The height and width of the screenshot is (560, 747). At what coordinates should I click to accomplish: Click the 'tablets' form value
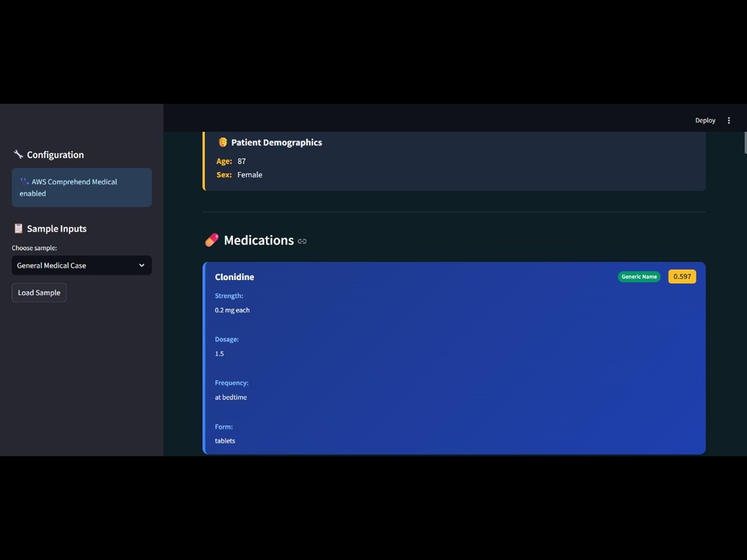tap(225, 441)
